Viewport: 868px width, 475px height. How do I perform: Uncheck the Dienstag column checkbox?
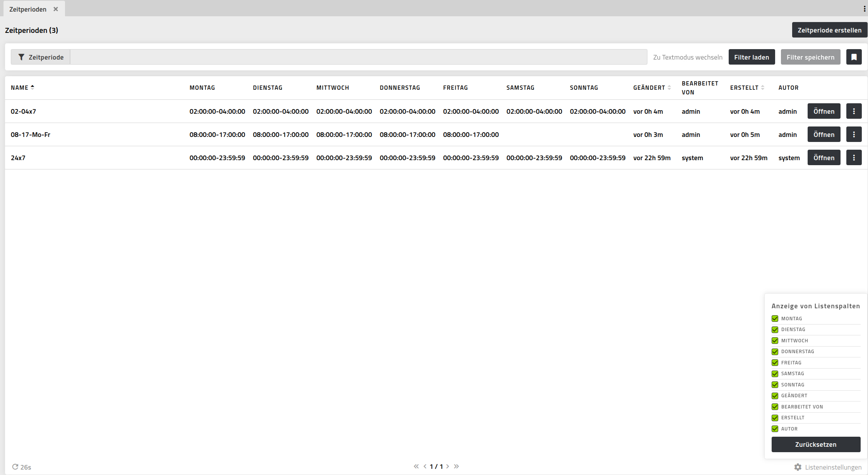(x=775, y=330)
